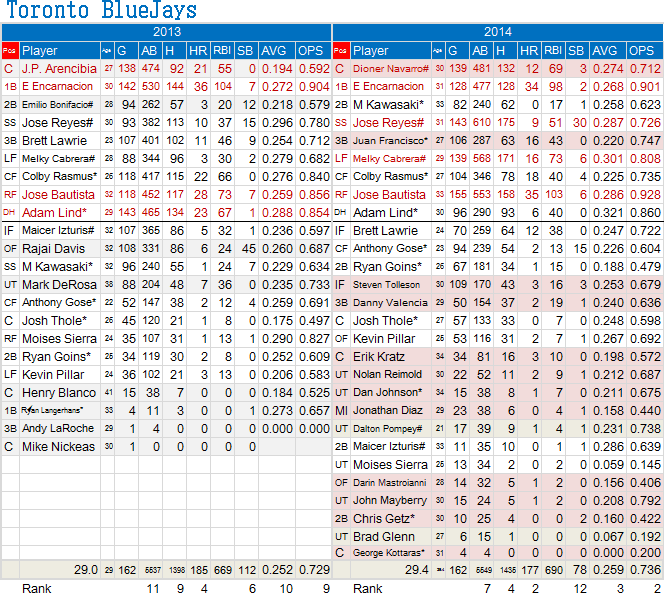664x593 pixels.
Task: Select player Dioner Navarro#
Action: (391, 69)
